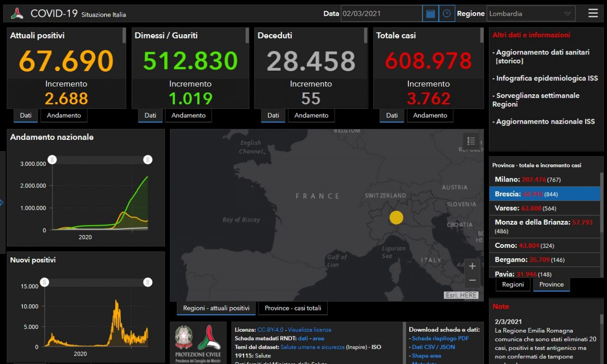Viewport: 607px width, 364px height.
Task: Click the left handle of Nuovi positivi slider
Action: tap(45, 282)
